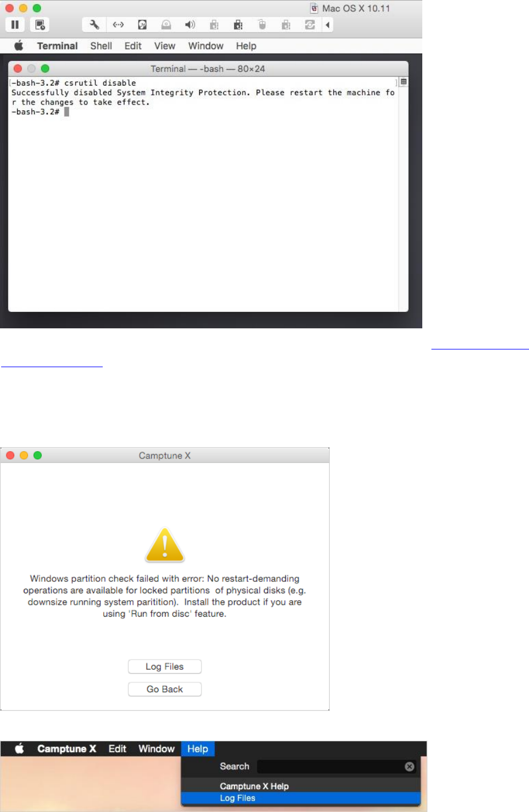Open the Edit menu in Camptune X
Viewport: 529px width, 812px height.
(x=118, y=749)
